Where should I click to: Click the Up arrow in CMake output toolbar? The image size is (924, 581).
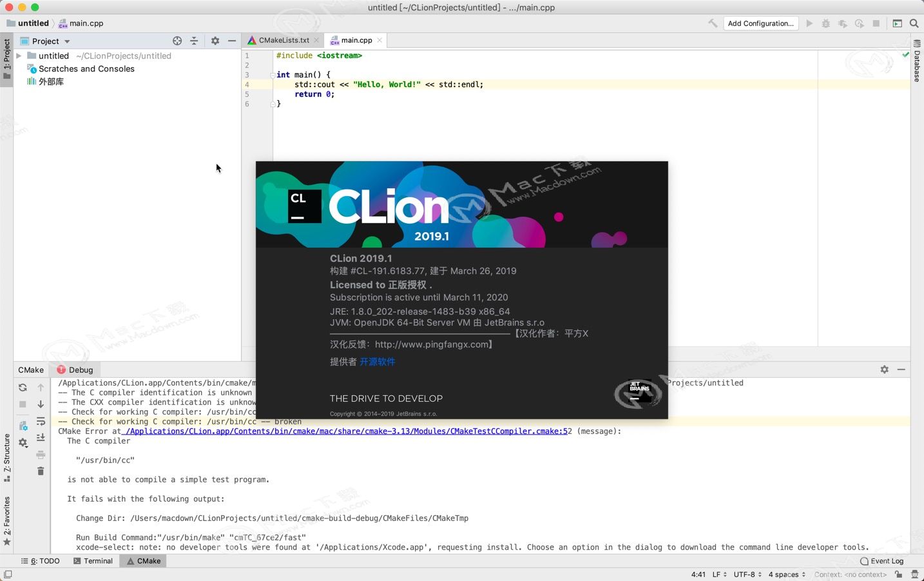point(41,388)
